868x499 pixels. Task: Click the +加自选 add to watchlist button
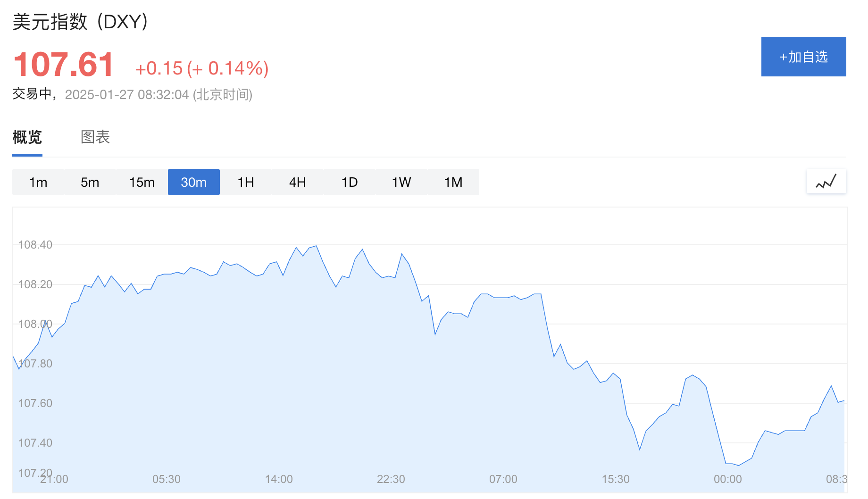pyautogui.click(x=803, y=57)
